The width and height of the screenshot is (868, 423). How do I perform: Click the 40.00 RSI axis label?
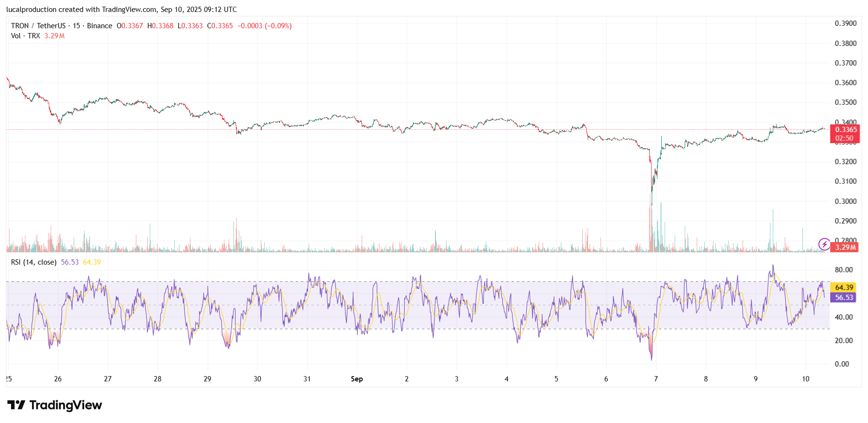click(x=844, y=317)
